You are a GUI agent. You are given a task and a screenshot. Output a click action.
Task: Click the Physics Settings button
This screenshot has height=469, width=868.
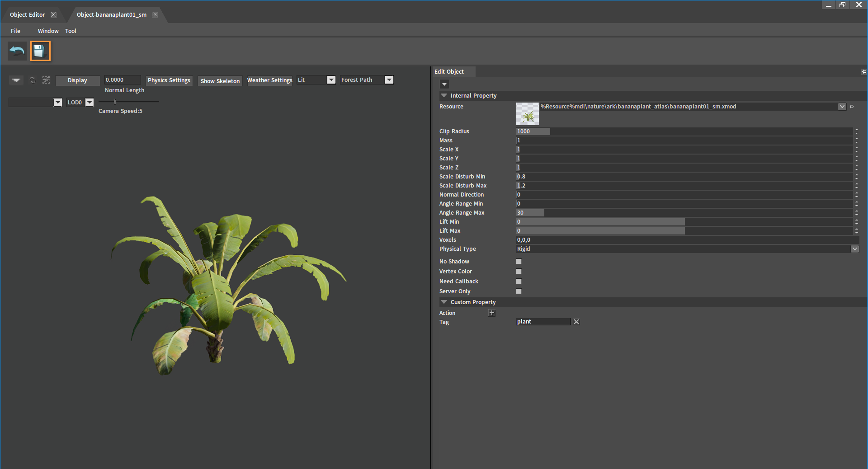coord(169,80)
